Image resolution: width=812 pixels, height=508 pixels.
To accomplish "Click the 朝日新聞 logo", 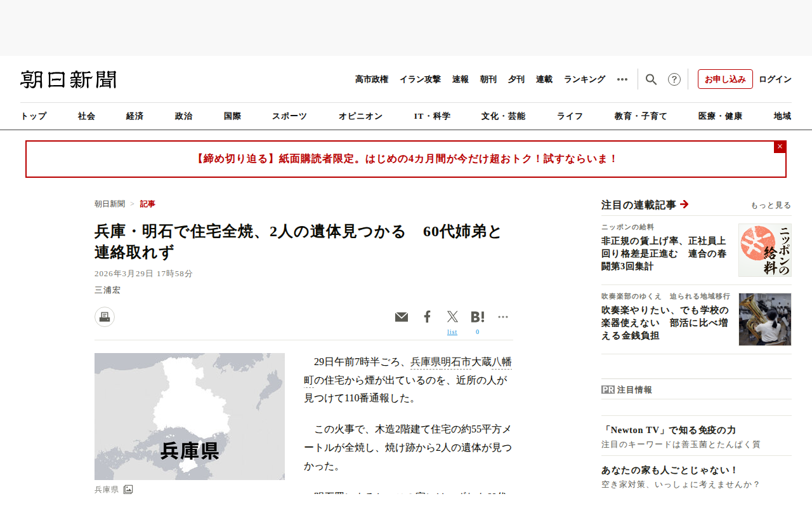I will click(x=69, y=79).
